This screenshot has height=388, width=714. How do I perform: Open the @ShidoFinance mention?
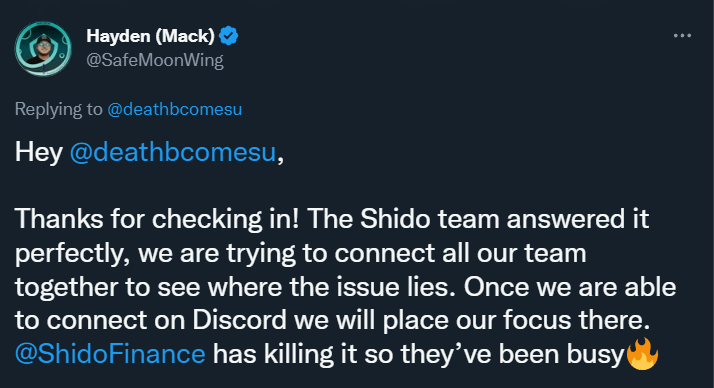pos(110,354)
